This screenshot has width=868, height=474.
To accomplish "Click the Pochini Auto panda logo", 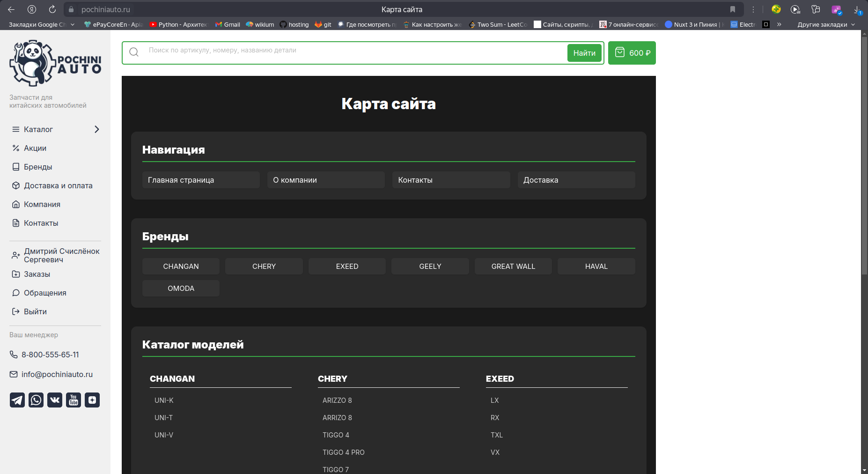I will point(55,63).
